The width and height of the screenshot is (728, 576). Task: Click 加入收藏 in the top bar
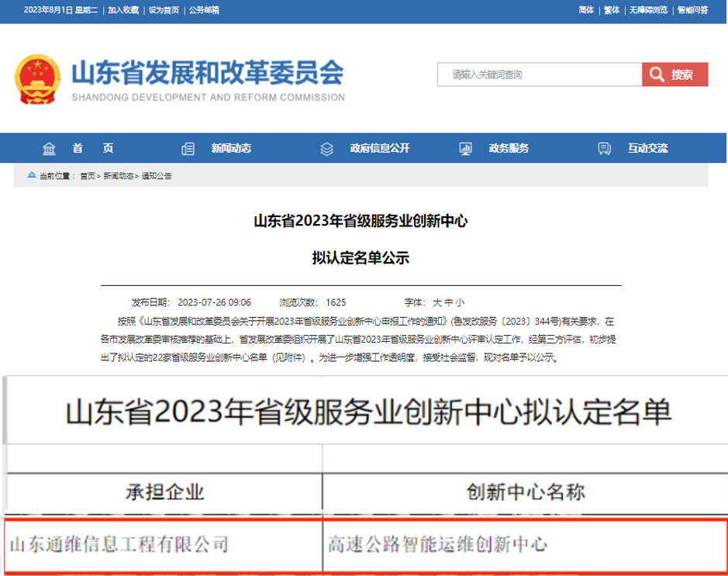tap(123, 10)
